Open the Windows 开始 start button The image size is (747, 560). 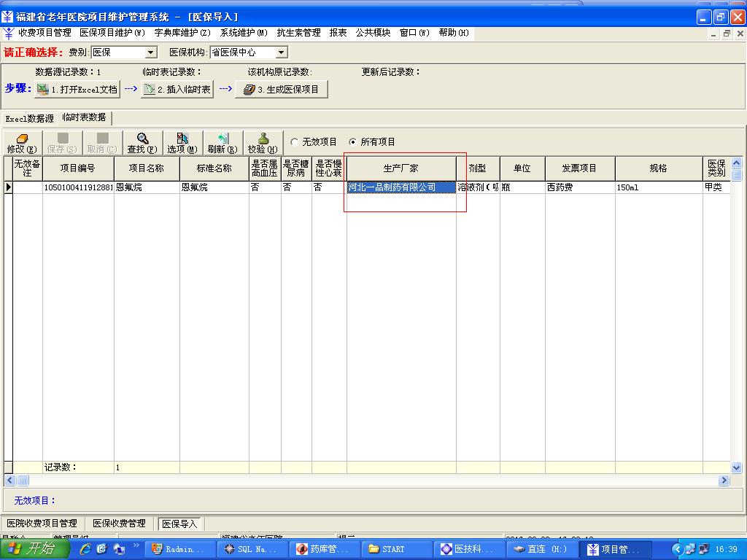tap(34, 549)
